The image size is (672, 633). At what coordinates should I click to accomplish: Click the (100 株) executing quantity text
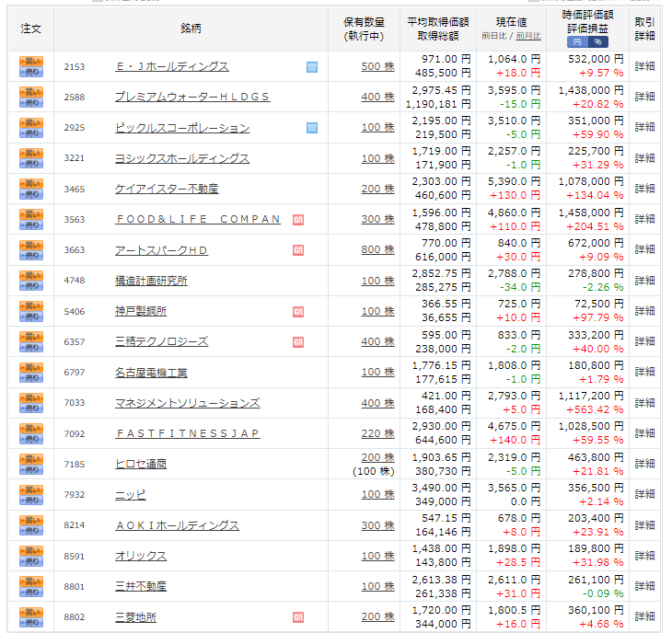point(374,472)
